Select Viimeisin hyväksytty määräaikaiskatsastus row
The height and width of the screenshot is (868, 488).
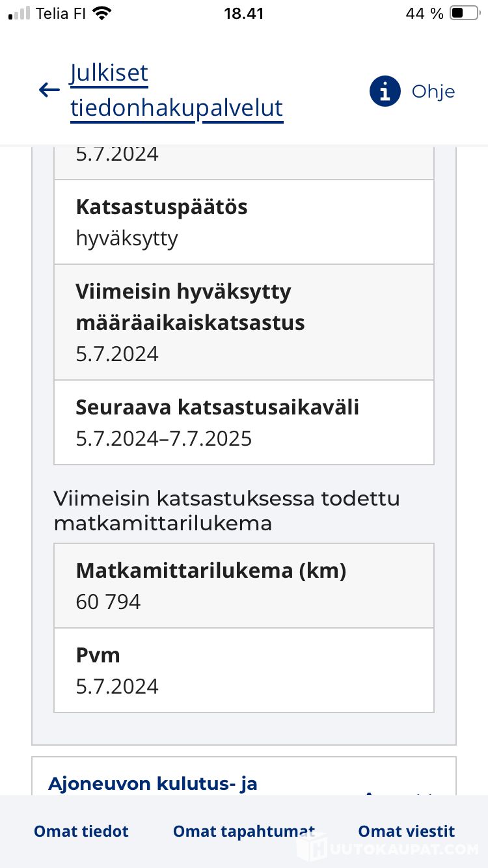pos(244,322)
